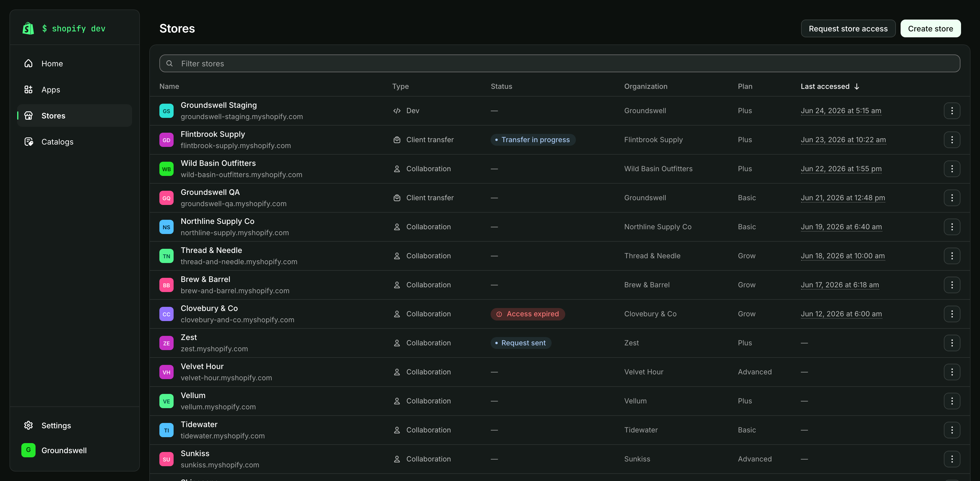Screen dimensions: 980x481
Task: Click the Access expired status badge
Action: tap(528, 314)
